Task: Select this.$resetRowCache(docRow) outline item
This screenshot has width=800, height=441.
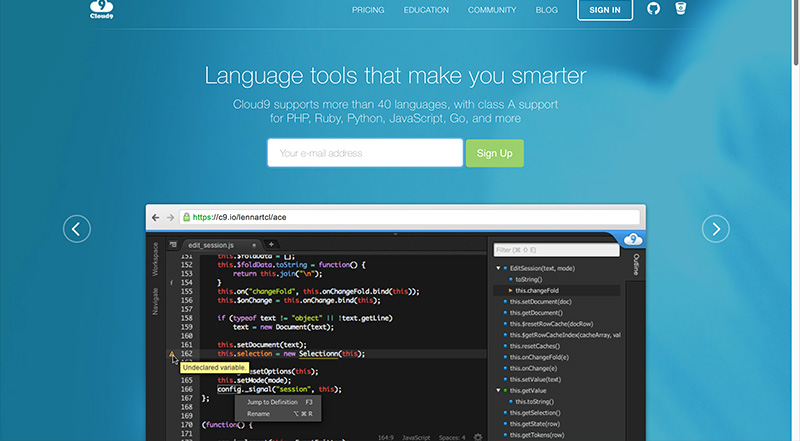Action: coord(551,324)
